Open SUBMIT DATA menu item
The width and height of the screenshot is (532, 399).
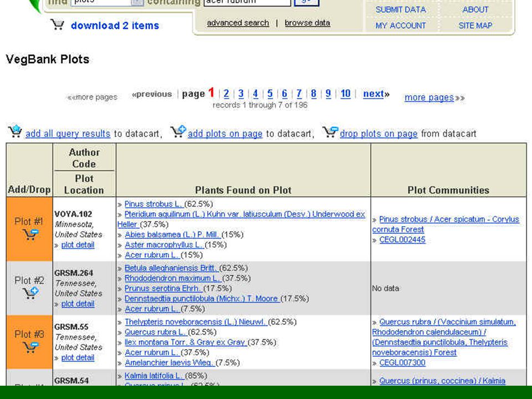401,9
